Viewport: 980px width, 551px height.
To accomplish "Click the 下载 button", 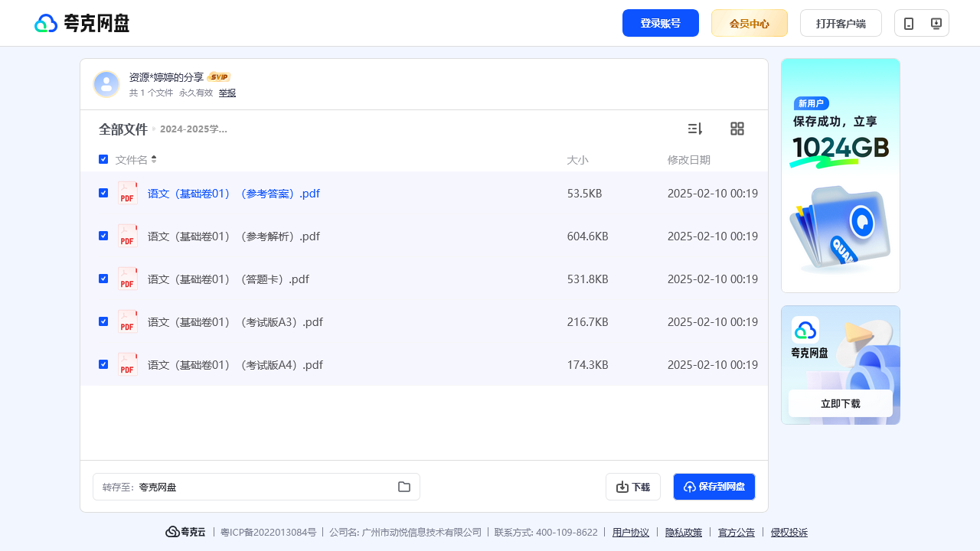I will click(633, 487).
